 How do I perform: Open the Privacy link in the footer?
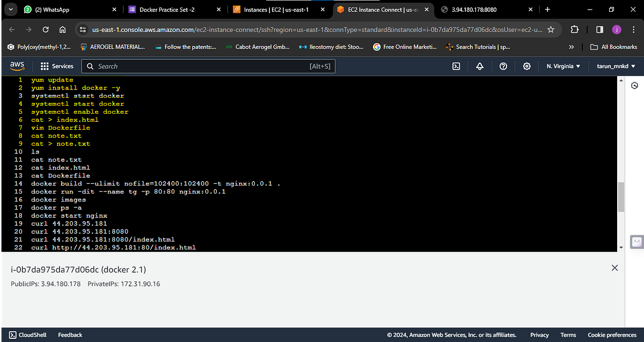pyautogui.click(x=539, y=334)
